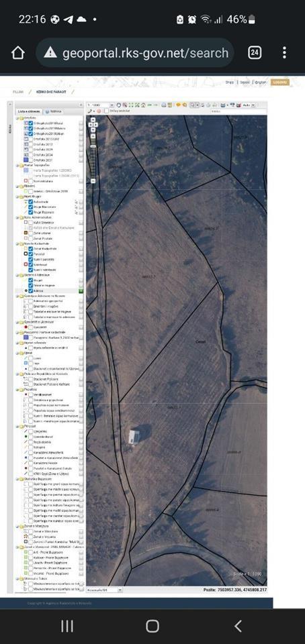This screenshot has width=305, height=644.
Task: Click the print icon in map toolbar
Action: tap(164, 105)
